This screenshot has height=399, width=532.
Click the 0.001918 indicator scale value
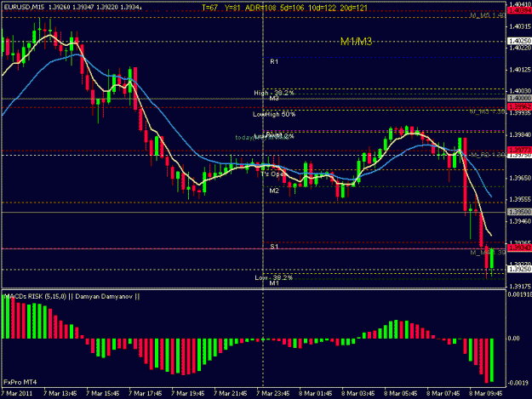coord(519,294)
